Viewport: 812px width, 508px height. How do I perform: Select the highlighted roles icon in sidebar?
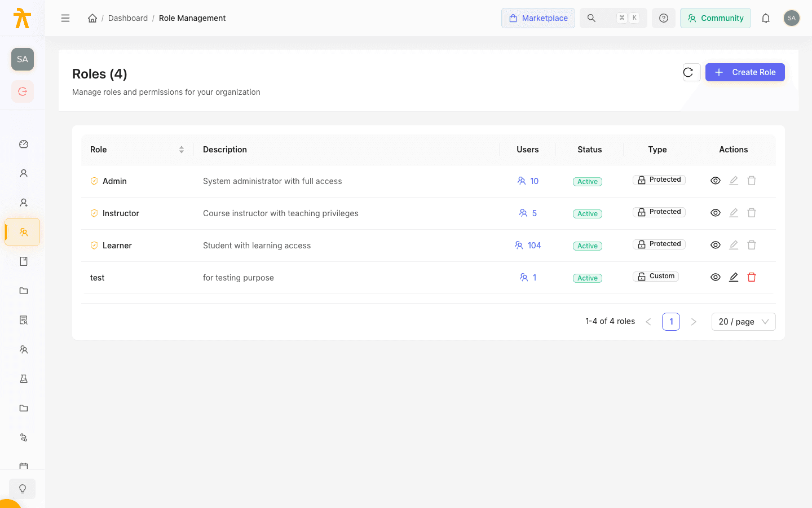(23, 232)
